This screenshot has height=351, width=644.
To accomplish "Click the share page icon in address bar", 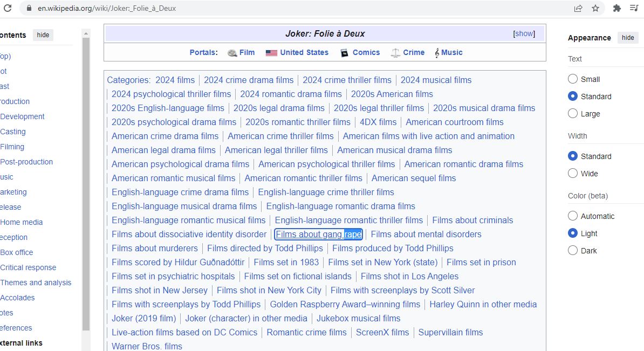I will [578, 8].
